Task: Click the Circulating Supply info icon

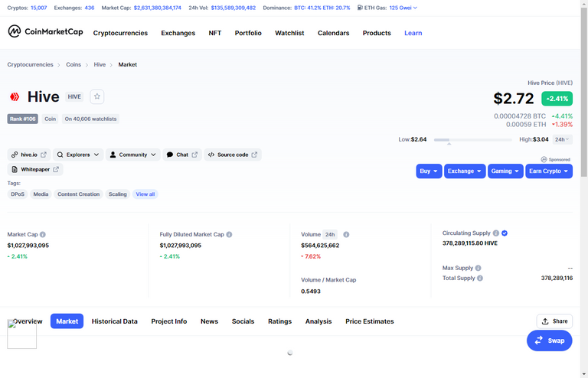Action: (x=496, y=233)
